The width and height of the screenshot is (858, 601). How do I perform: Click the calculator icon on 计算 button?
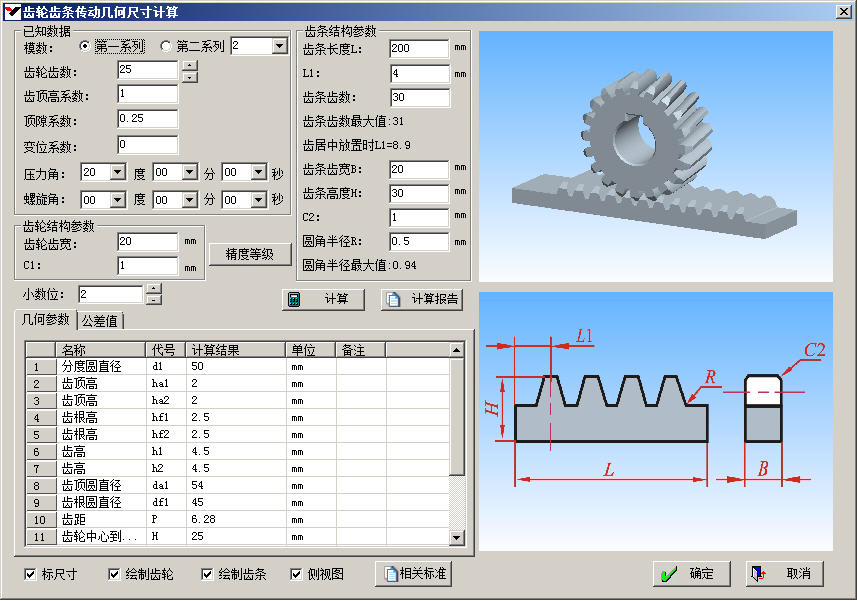click(295, 299)
